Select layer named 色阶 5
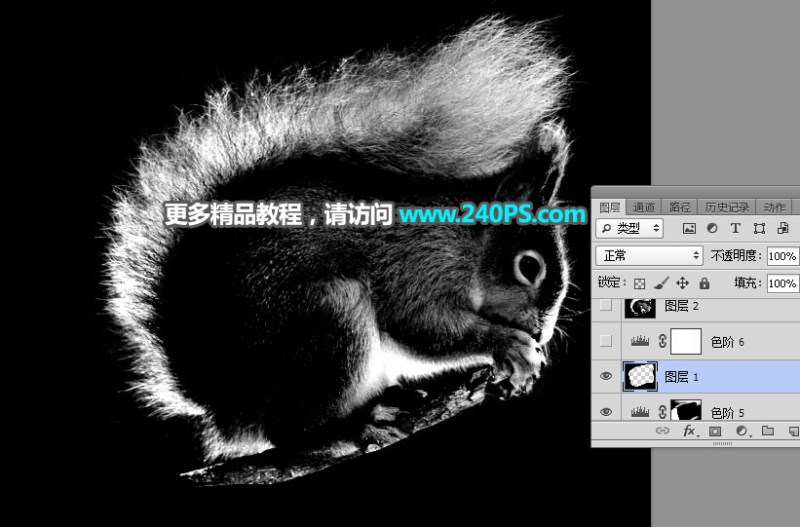The width and height of the screenshot is (800, 527). [728, 412]
